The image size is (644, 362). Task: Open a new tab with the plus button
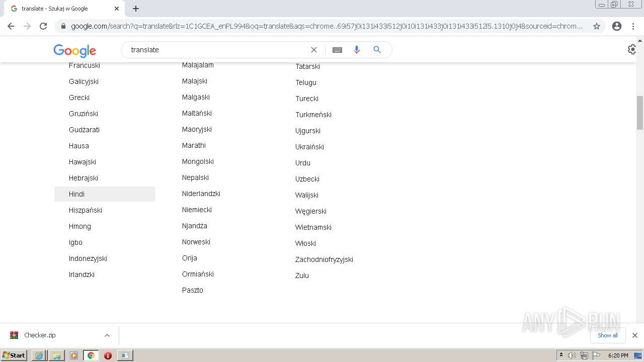(136, 9)
